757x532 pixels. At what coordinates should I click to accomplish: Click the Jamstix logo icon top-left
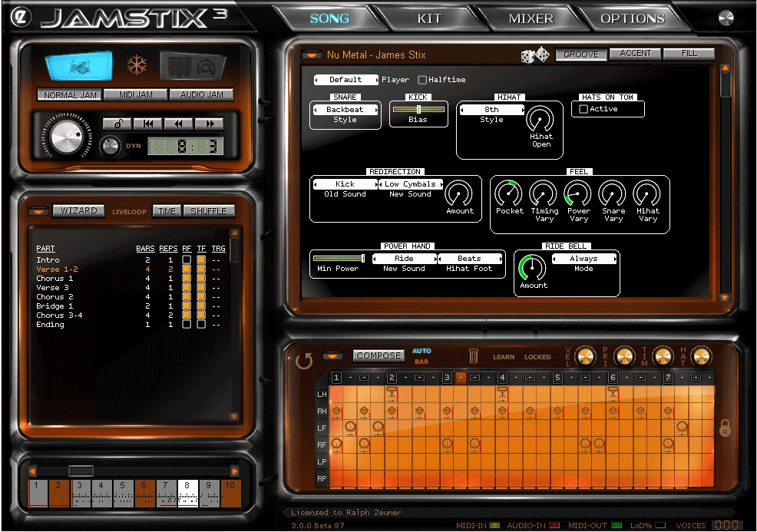coord(21,17)
